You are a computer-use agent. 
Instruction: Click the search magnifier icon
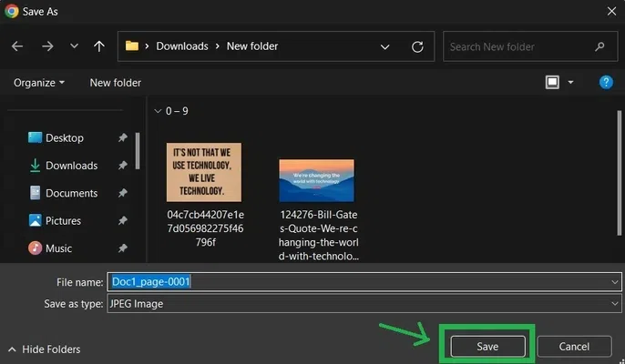tap(599, 46)
